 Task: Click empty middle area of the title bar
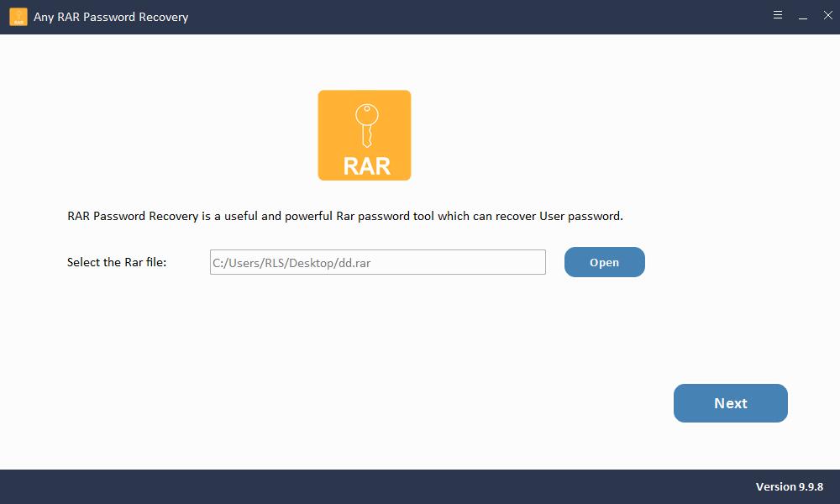[x=462, y=17]
